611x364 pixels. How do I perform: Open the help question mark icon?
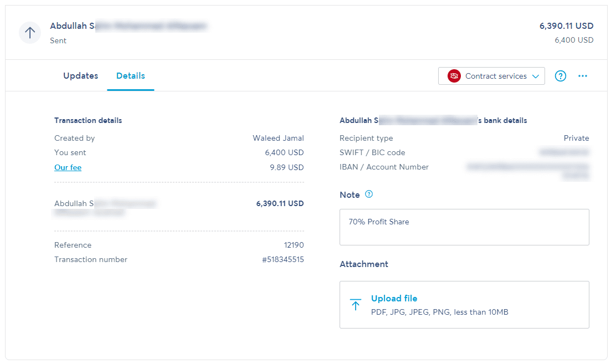click(x=561, y=76)
